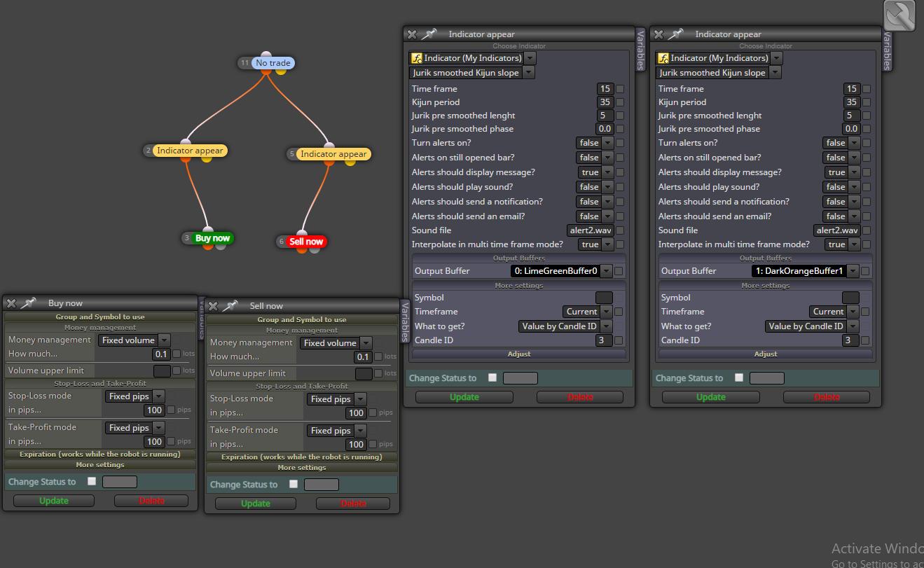The image size is (924, 568).
Task: Click the wrench settings icon in the corner
Action: [900, 15]
